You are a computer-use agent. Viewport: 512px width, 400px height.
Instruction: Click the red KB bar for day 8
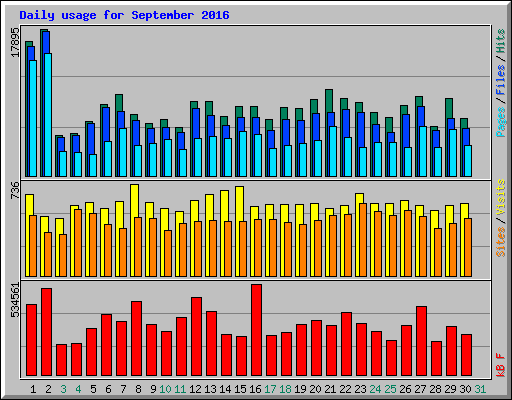click(x=136, y=339)
